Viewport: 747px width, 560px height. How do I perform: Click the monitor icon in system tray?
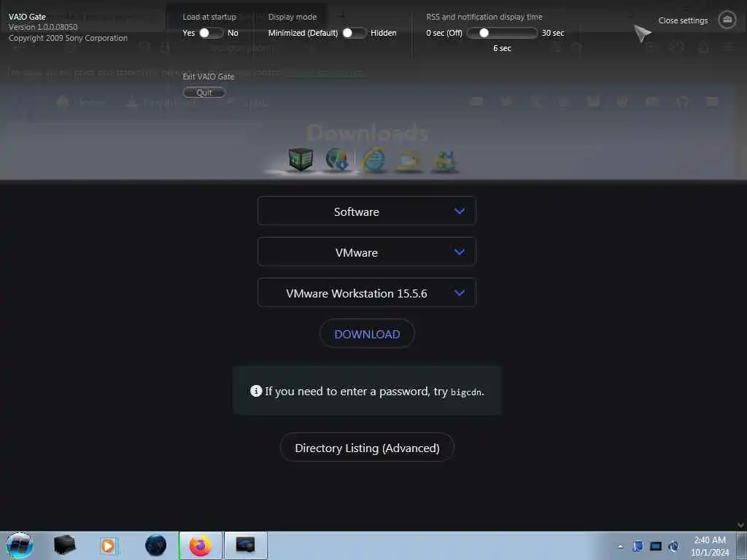656,546
